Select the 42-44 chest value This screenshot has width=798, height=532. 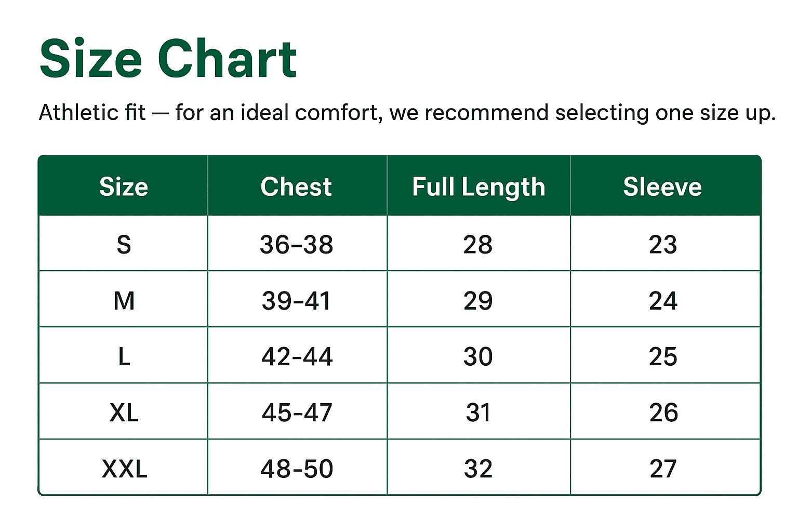point(297,357)
